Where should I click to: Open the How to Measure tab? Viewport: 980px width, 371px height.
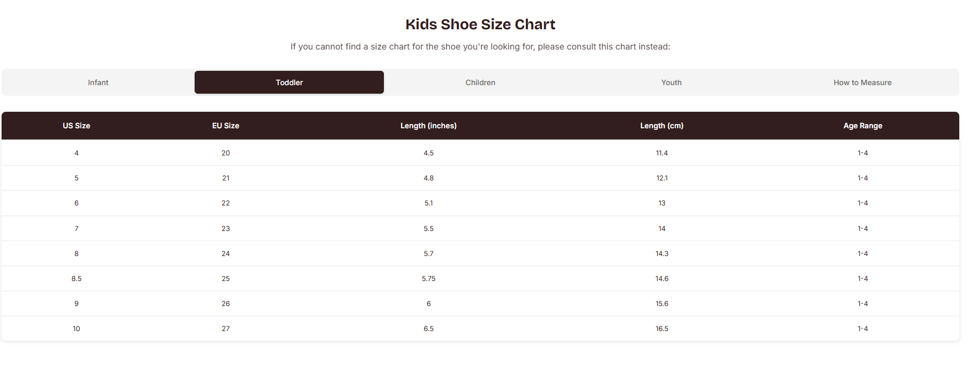(x=862, y=83)
